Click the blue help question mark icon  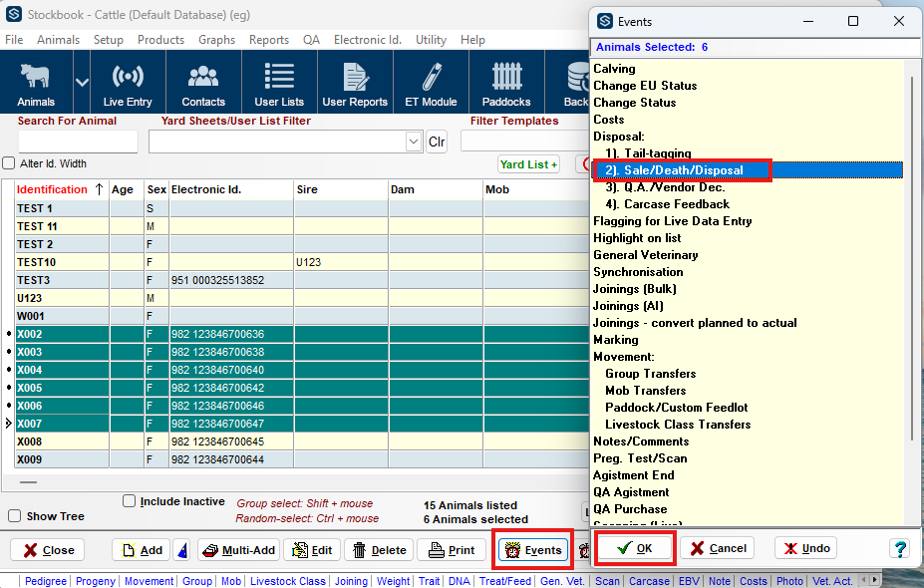pyautogui.click(x=899, y=549)
